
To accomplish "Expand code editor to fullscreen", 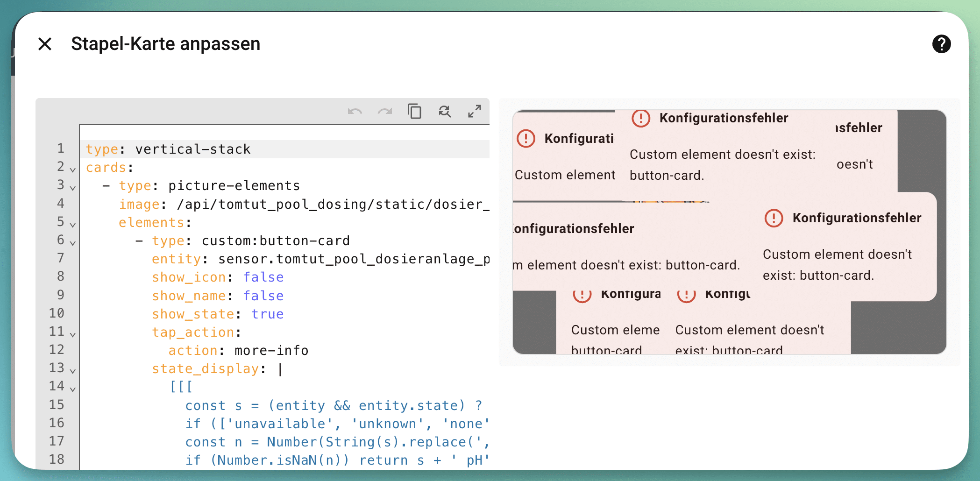I will click(475, 112).
